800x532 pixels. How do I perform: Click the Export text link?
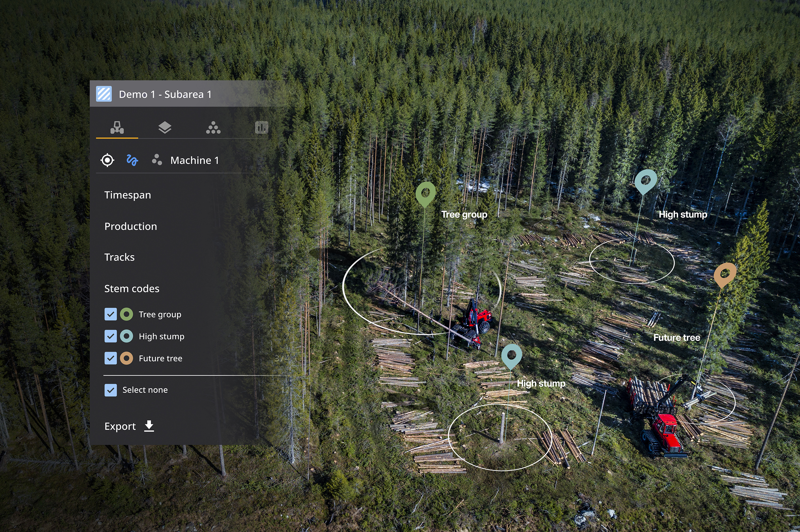pos(120,426)
